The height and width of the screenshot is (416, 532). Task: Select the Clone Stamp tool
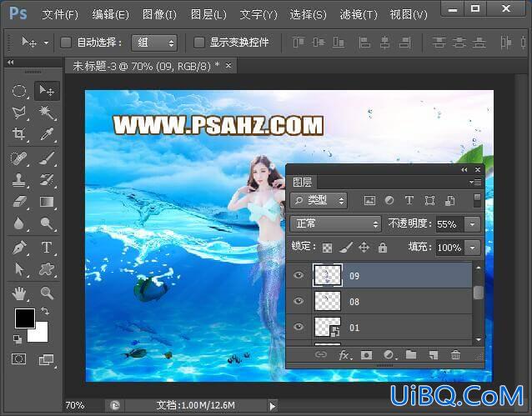tap(19, 180)
